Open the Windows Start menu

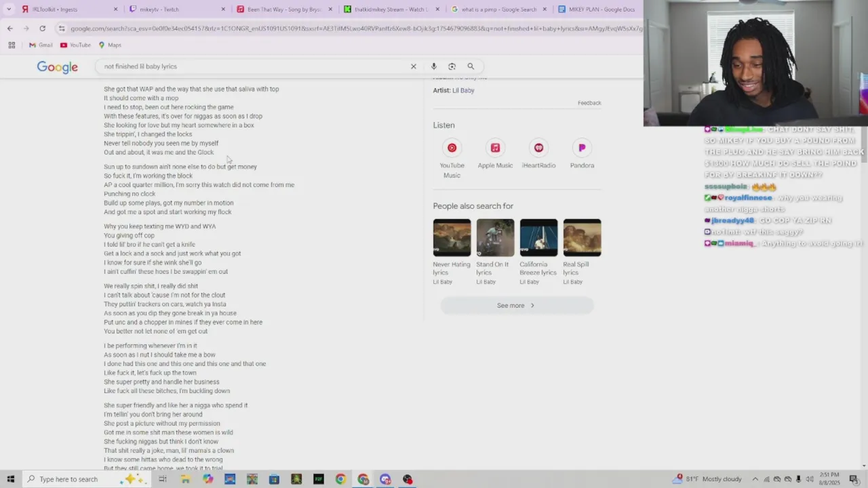(10, 479)
